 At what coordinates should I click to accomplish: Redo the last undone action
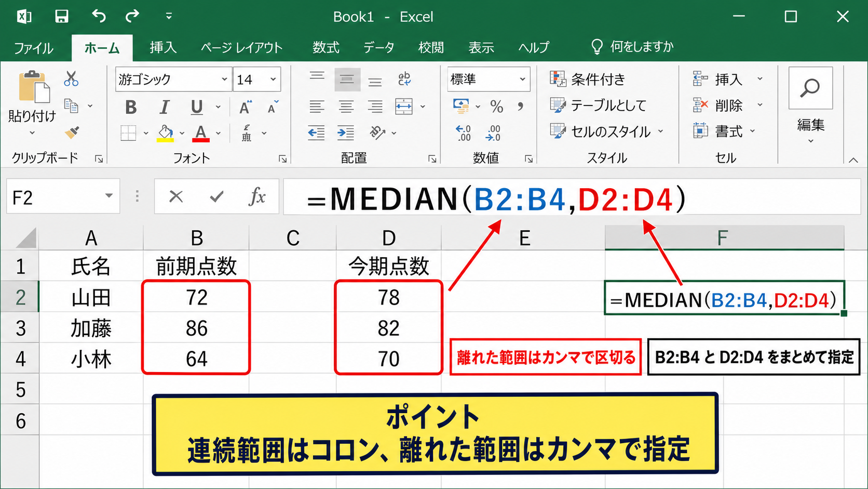click(x=132, y=17)
